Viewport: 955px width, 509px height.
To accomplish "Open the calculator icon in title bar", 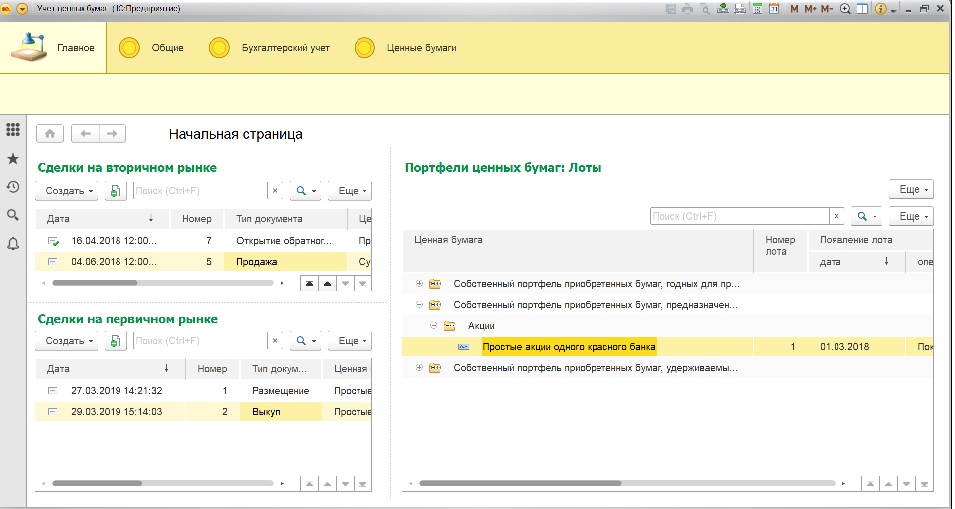I will [x=758, y=9].
